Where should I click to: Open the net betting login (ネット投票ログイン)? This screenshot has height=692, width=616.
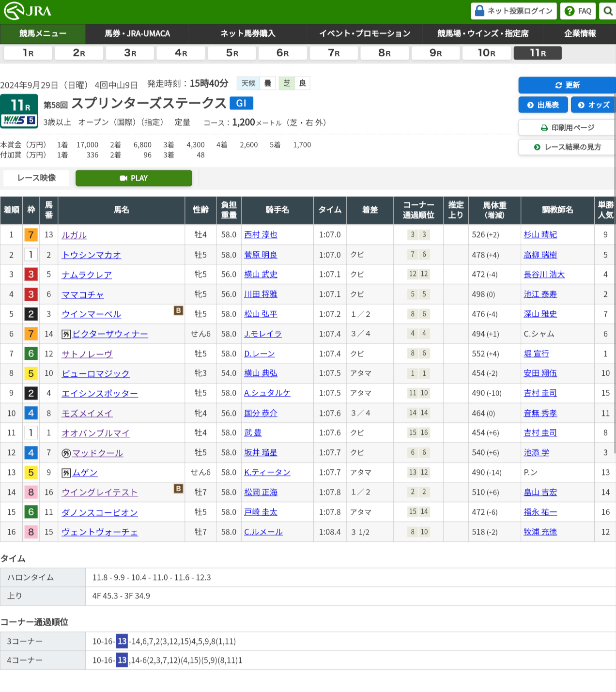[x=514, y=11]
